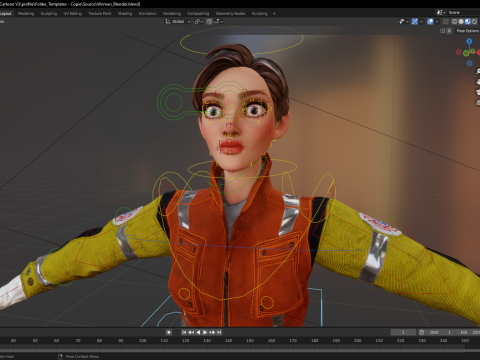The width and height of the screenshot is (480, 360).
Task: Toggle snapping magnet icon
Action: click(209, 21)
